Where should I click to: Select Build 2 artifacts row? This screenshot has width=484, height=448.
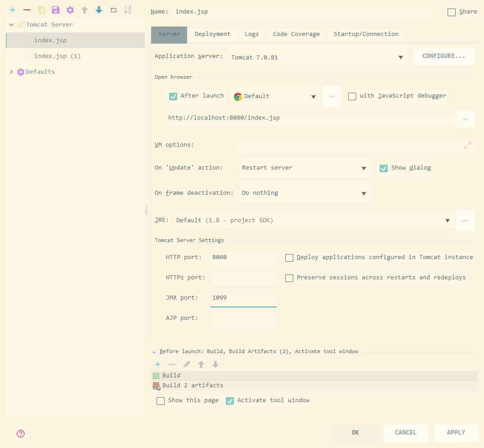(315, 385)
